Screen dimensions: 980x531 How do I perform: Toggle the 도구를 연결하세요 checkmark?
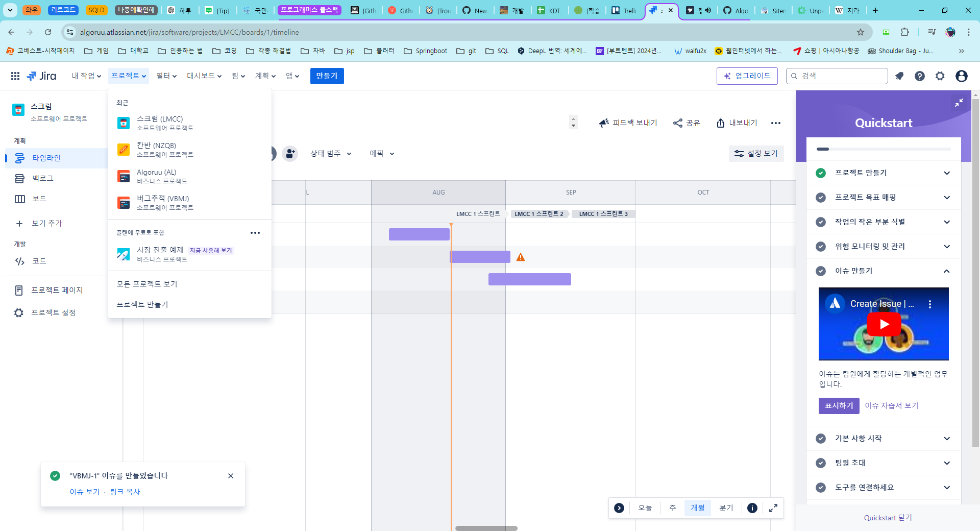(x=821, y=488)
